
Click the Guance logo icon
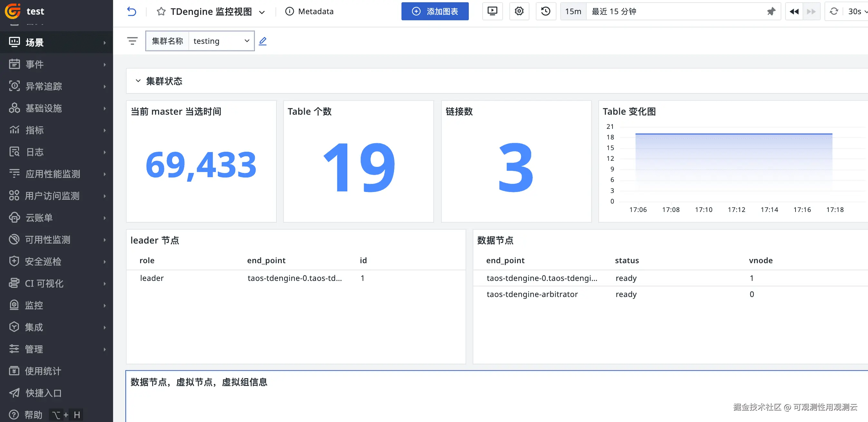click(x=13, y=11)
